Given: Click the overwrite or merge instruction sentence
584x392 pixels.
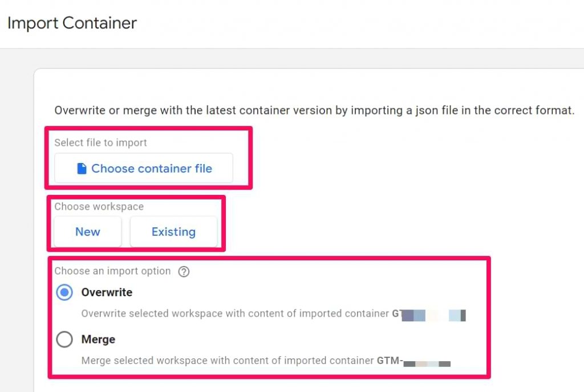Looking at the screenshot, I should click(314, 110).
